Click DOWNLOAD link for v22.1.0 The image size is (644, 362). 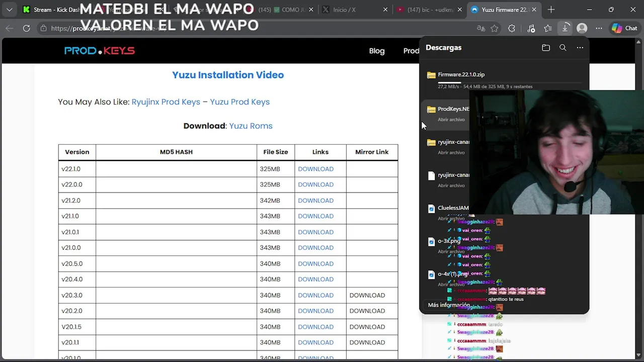pos(315,169)
